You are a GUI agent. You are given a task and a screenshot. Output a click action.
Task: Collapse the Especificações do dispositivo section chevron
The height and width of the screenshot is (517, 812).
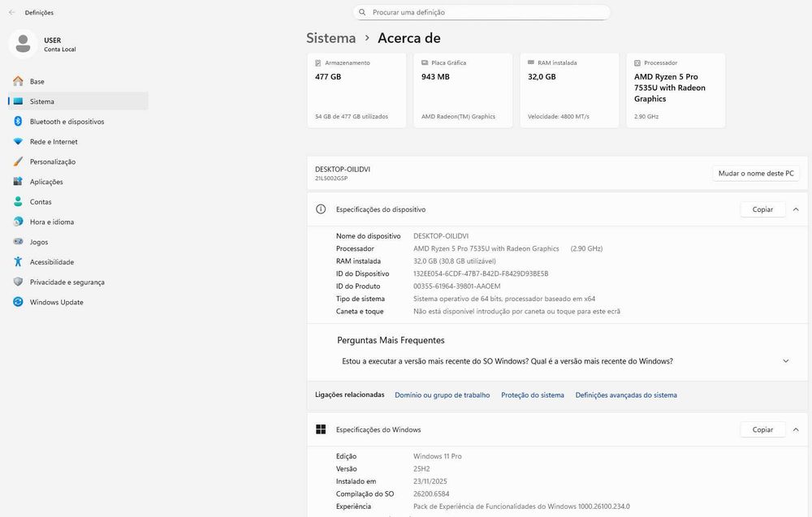pos(796,209)
